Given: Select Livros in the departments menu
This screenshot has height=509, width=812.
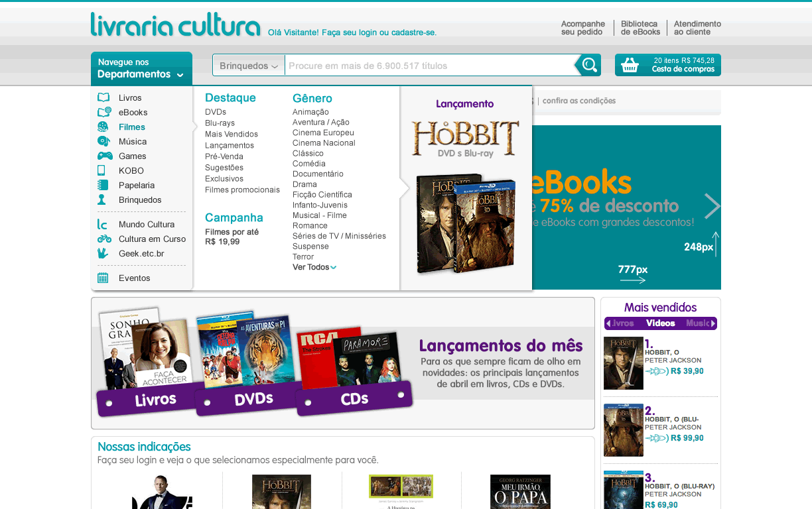Looking at the screenshot, I should click(x=130, y=97).
